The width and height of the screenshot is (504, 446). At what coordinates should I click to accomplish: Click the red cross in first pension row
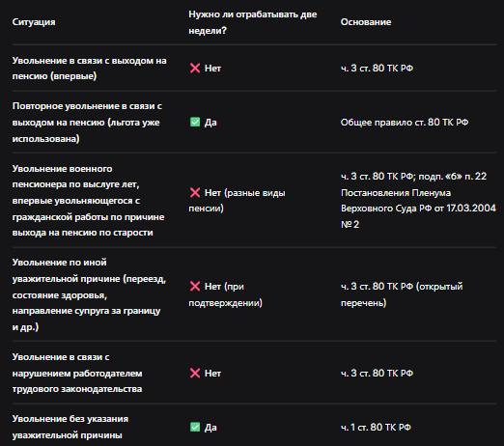coord(195,69)
